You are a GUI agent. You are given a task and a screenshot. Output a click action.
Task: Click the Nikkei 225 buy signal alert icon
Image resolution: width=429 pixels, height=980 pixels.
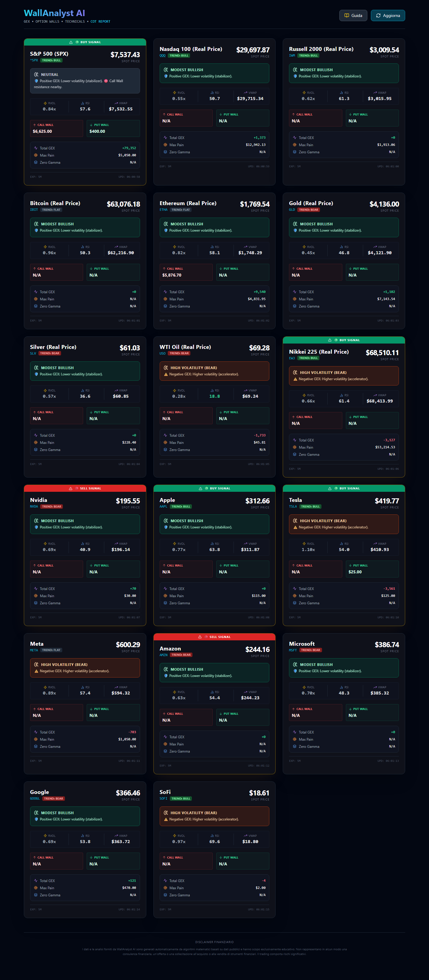(330, 340)
